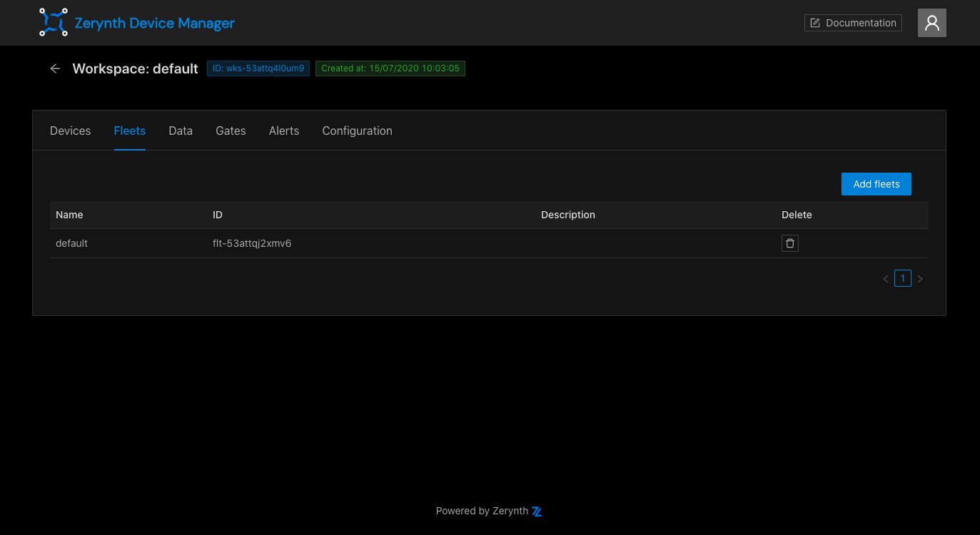Select page 1 in pagination
The width and height of the screenshot is (980, 535).
pos(903,278)
